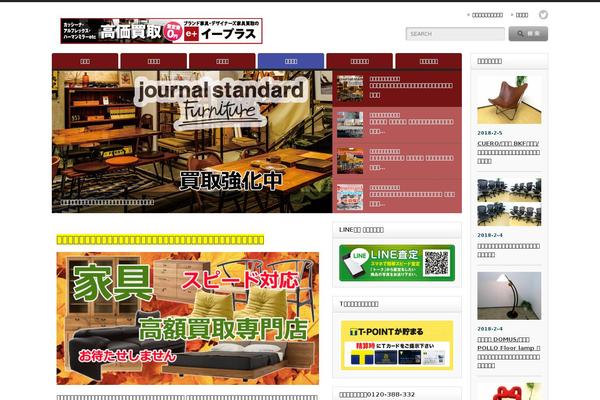Select the phone number 0120-388-332
This screenshot has height=400, width=600.
coord(391,394)
